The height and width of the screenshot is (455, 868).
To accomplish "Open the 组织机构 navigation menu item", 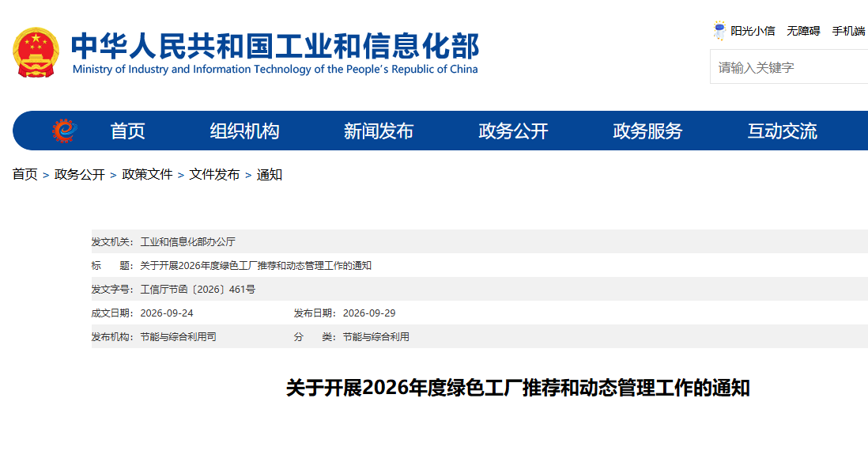I will tap(245, 131).
